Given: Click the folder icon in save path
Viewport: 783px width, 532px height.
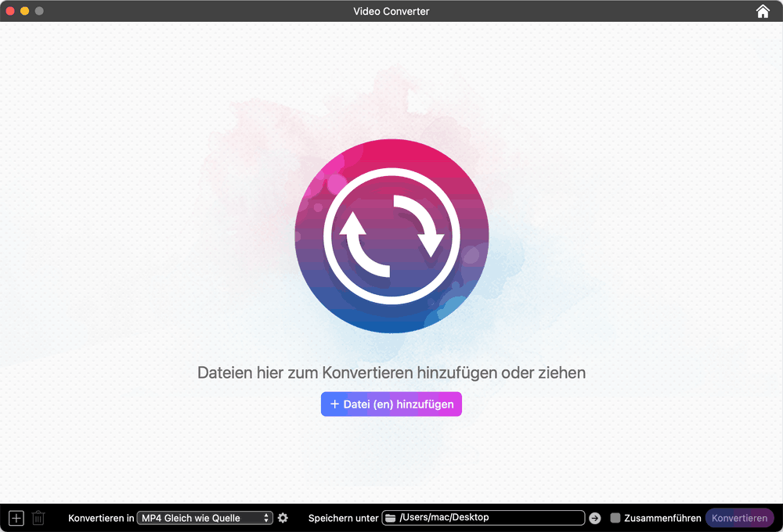Looking at the screenshot, I should click(x=391, y=518).
